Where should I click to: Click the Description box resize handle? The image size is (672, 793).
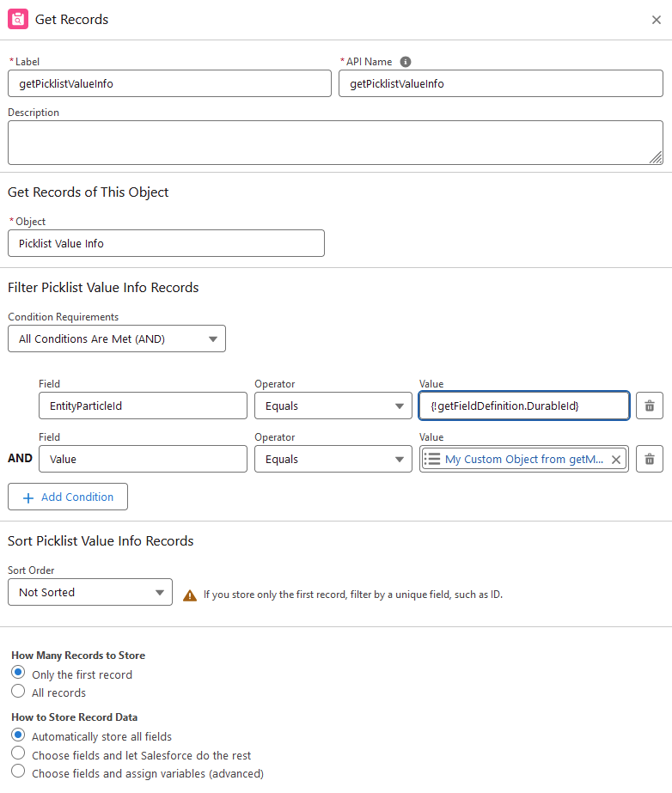[656, 158]
